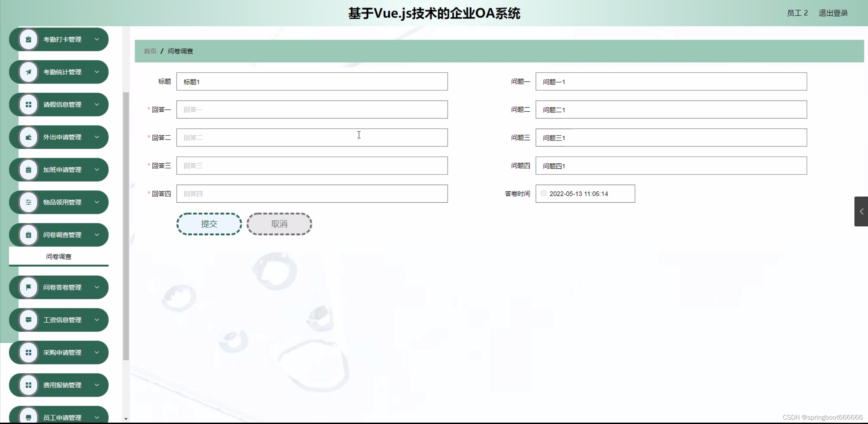
Task: Expand 请假信息管理 menu chevron
Action: tap(97, 105)
